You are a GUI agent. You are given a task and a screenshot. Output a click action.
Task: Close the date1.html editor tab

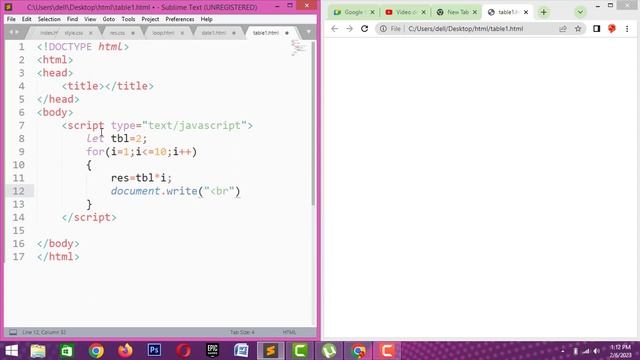pos(234,33)
